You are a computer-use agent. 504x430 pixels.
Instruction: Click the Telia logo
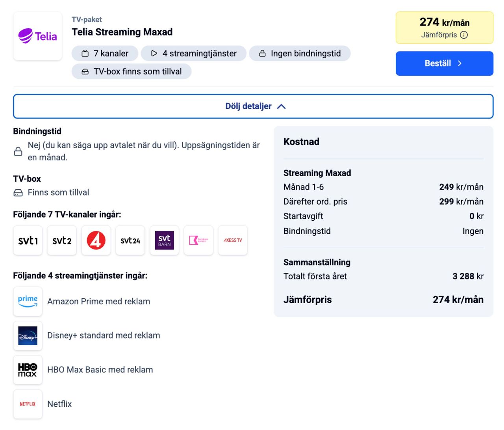(37, 36)
